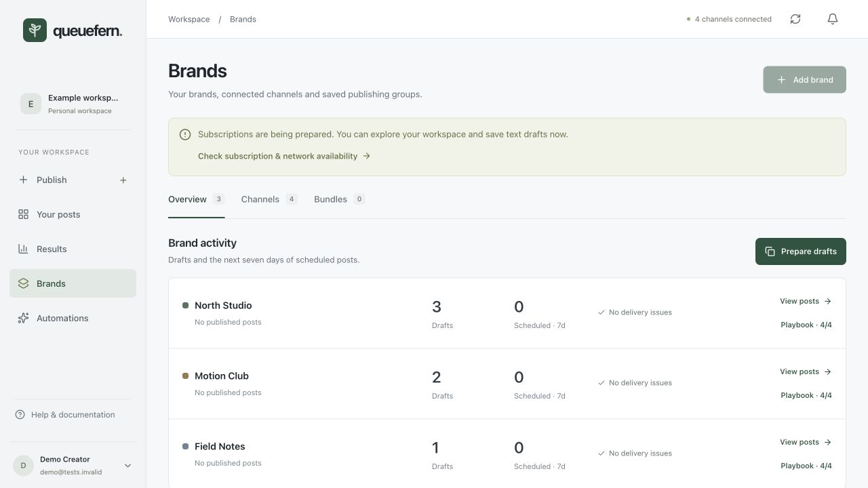Viewport: 868px width, 488px height.
Task: Click the Help question-mark icon
Action: click(x=20, y=415)
